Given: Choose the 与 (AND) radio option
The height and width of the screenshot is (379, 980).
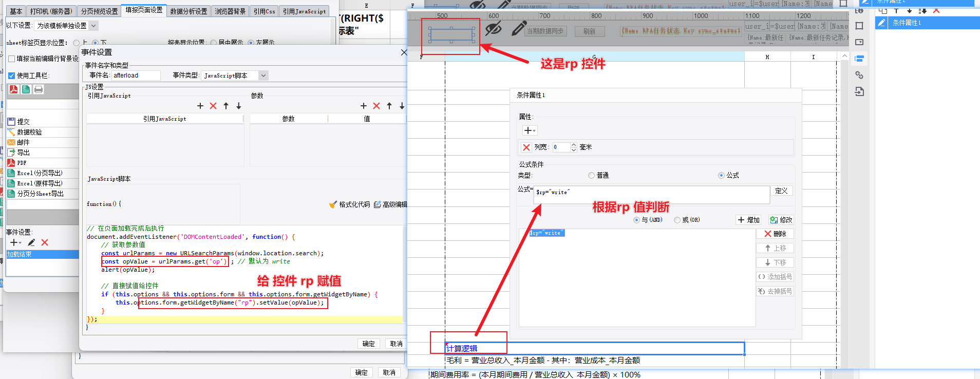Looking at the screenshot, I should (637, 220).
